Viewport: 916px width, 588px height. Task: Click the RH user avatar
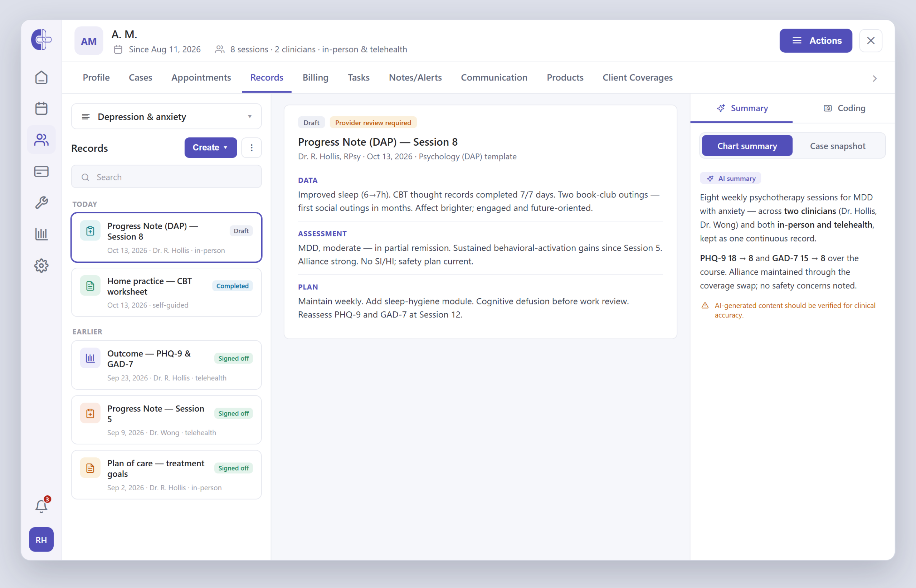41,540
